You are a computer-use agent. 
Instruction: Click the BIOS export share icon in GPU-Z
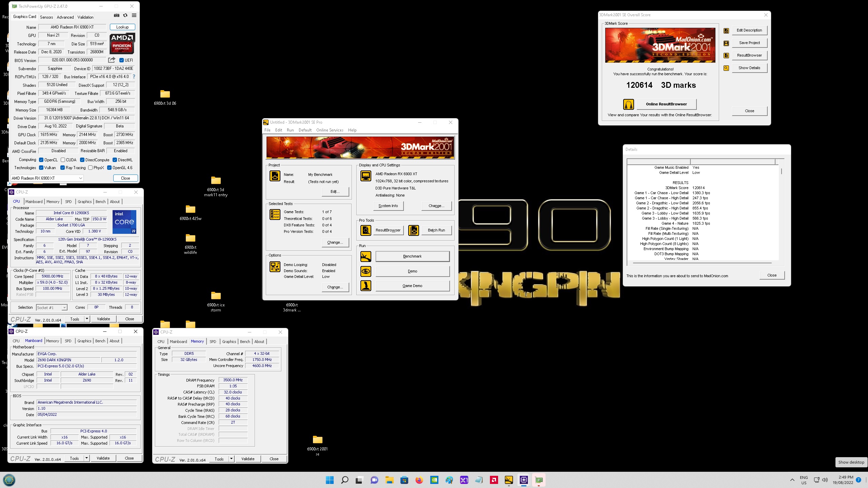point(112,60)
